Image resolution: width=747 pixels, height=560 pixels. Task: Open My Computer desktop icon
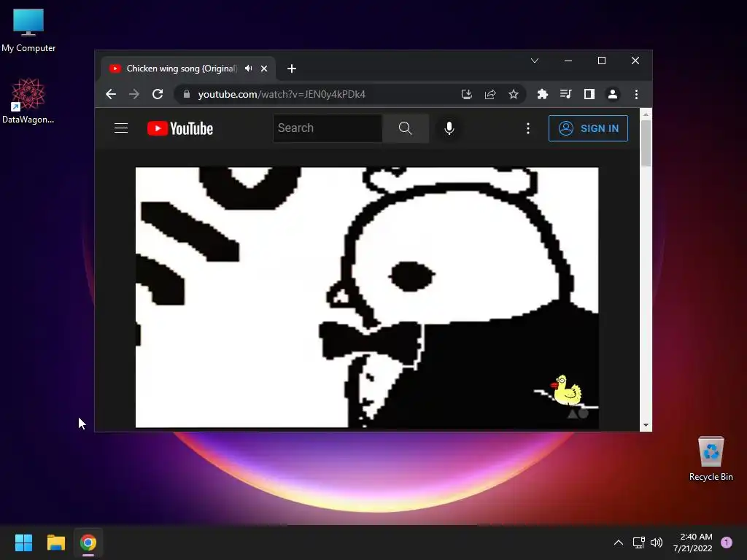coord(28,31)
